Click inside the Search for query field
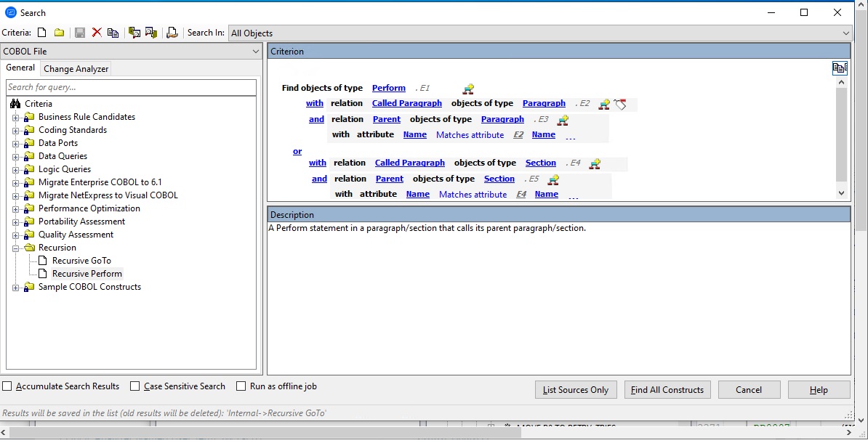Image resolution: width=868 pixels, height=443 pixels. point(131,87)
